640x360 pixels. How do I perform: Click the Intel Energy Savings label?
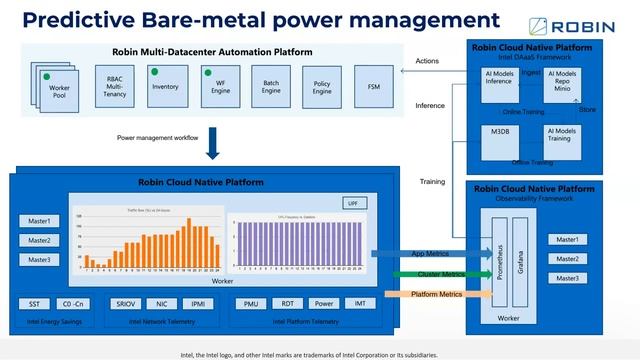coord(54,322)
